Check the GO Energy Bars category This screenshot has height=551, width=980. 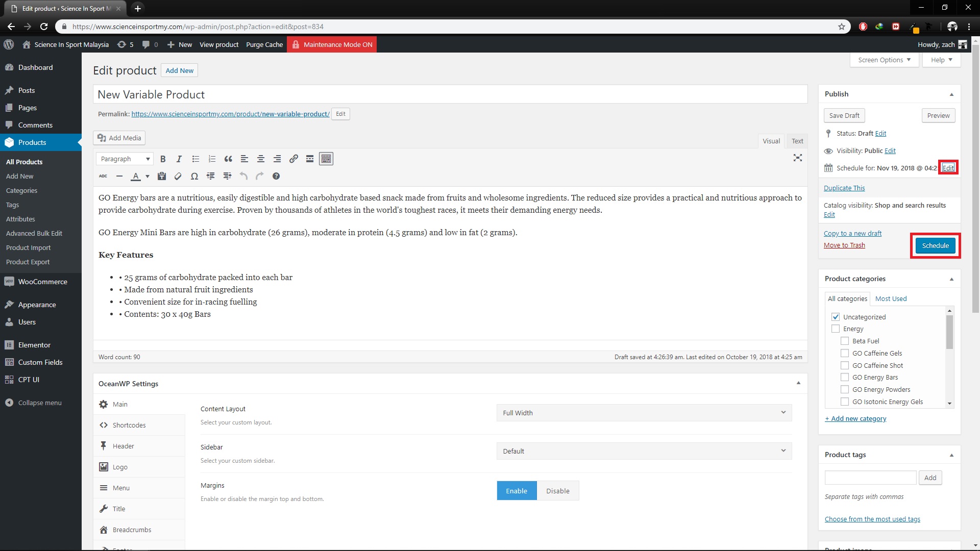(845, 378)
